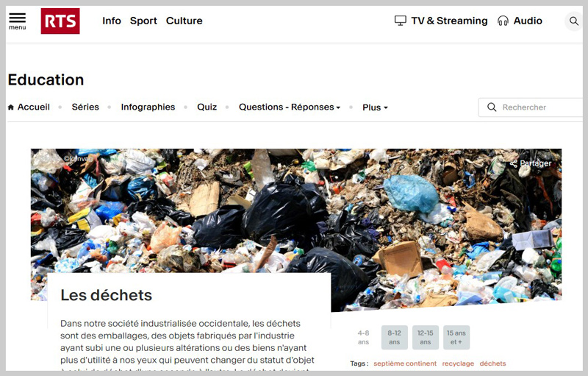Open Audio headphones icon

click(x=503, y=21)
